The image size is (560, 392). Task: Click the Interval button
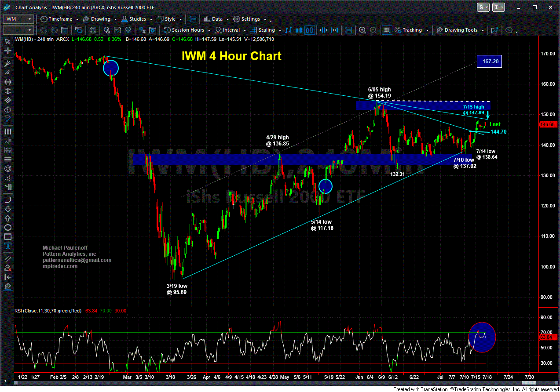click(x=228, y=30)
